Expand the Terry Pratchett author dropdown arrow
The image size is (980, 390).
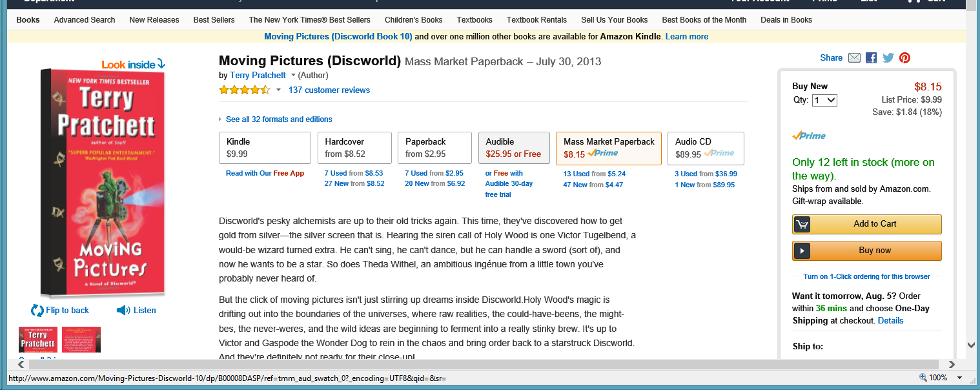tap(293, 76)
